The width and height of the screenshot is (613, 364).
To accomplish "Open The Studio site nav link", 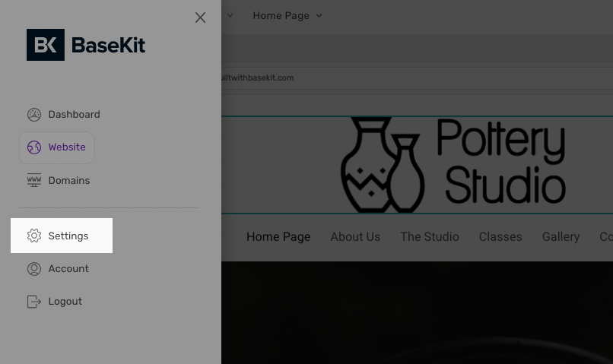I will click(430, 236).
